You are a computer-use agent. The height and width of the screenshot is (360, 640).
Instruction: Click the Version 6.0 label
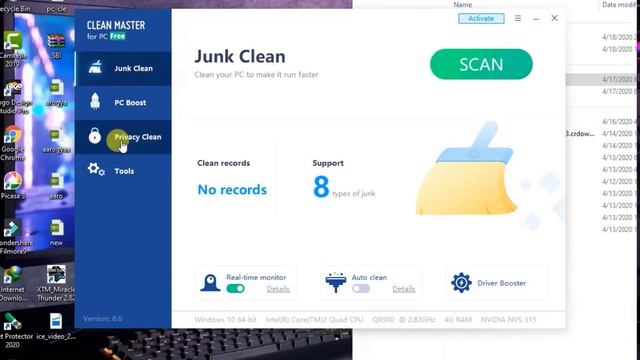(x=102, y=318)
